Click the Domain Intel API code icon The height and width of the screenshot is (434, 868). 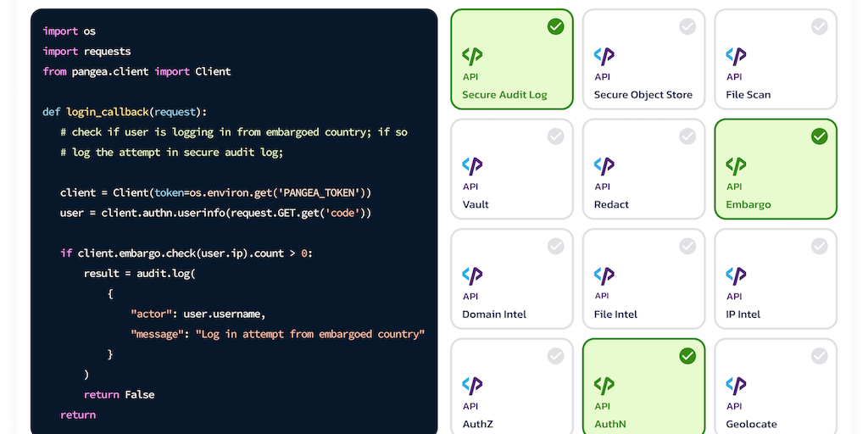click(472, 275)
